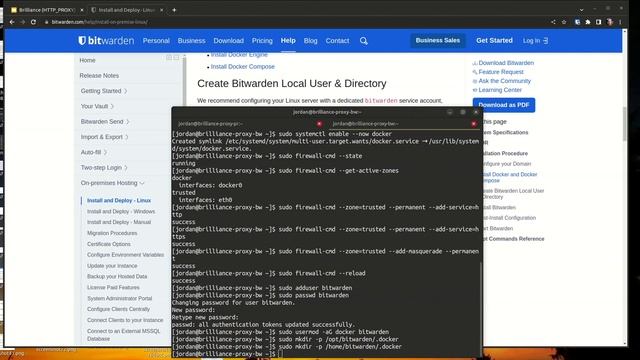Go to Download in the Bitwarden nav
640x360 pixels.
(229, 41)
